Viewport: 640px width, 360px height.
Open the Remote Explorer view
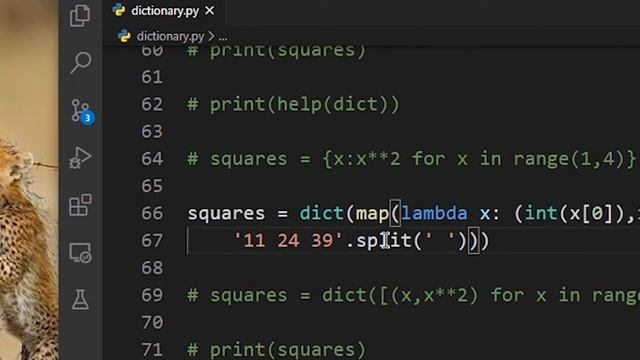pos(80,253)
